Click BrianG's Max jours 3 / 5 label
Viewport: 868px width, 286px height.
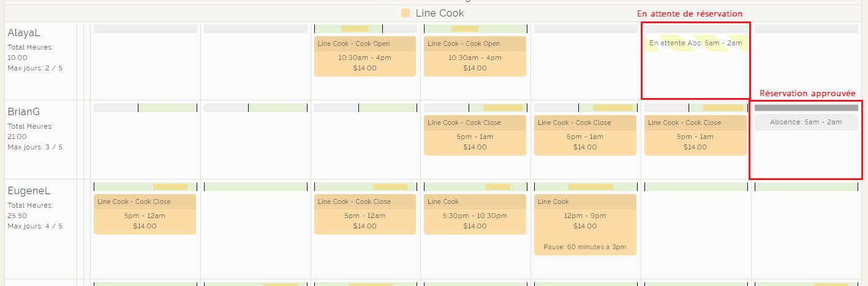coord(35,147)
